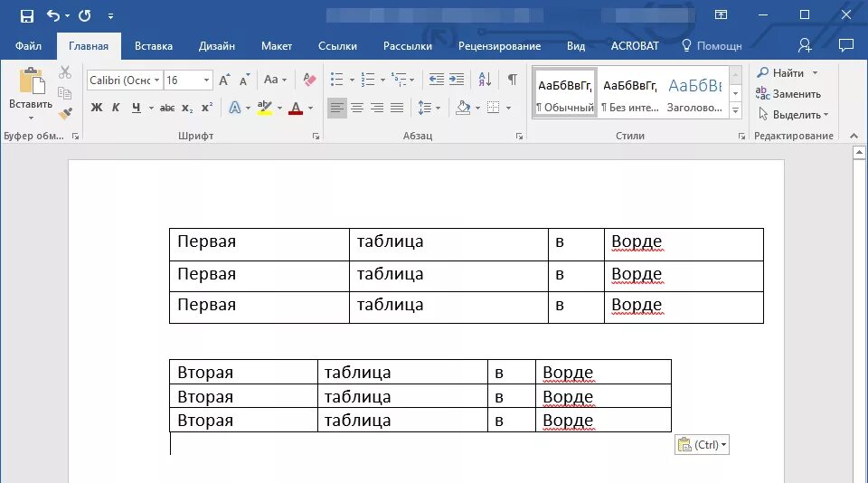Toggle italic К formatting
This screenshot has height=483, width=868.
click(x=116, y=108)
